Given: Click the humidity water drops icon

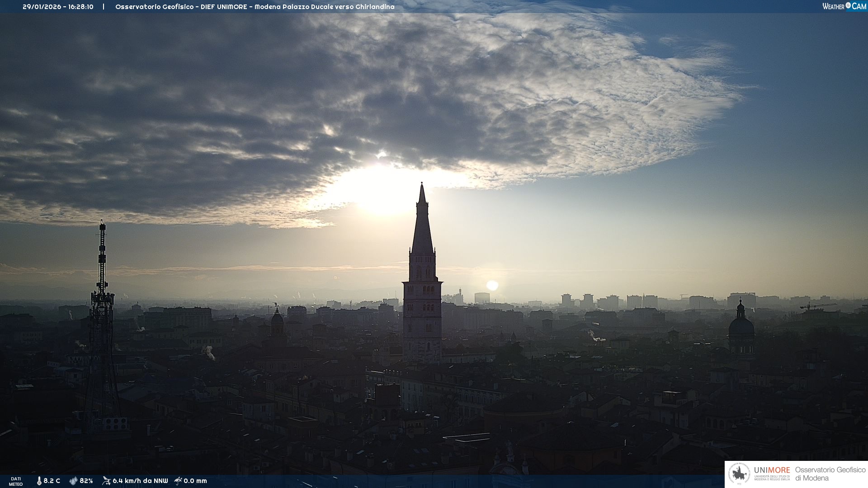Looking at the screenshot, I should coord(73,481).
